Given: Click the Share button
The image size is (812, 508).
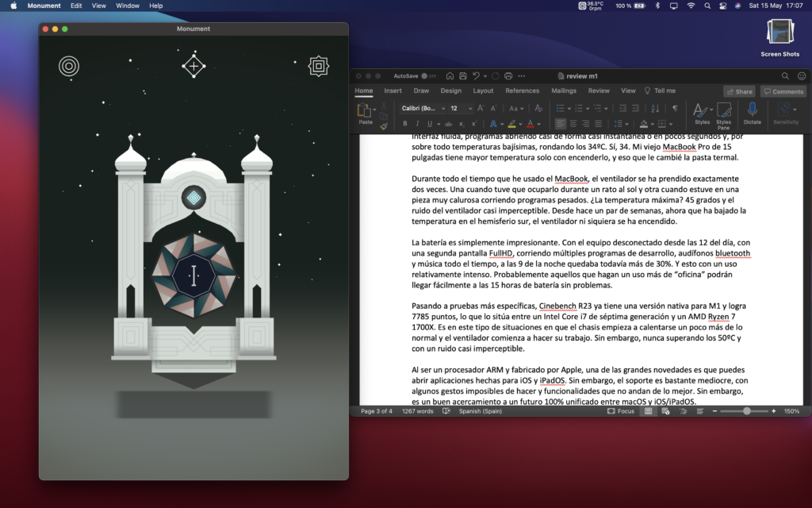Looking at the screenshot, I should click(739, 91).
